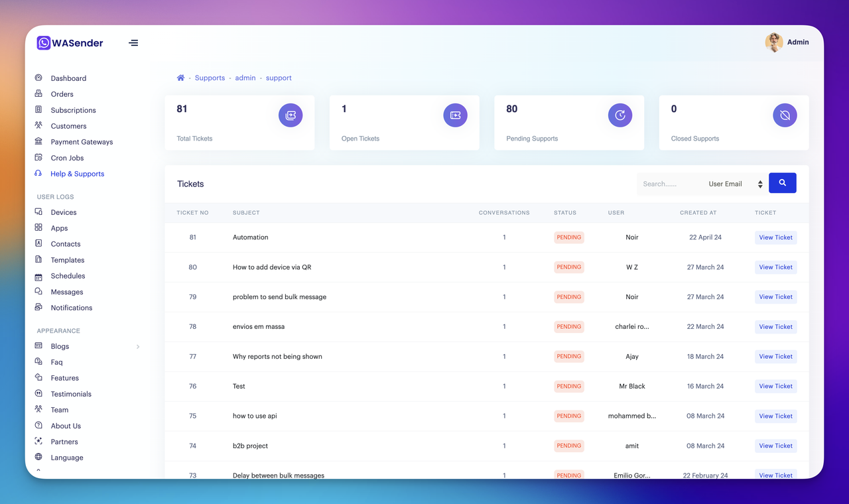Viewport: 849px width, 504px height.
Task: Click the Cron Jobs sidebar icon
Action: tap(38, 157)
